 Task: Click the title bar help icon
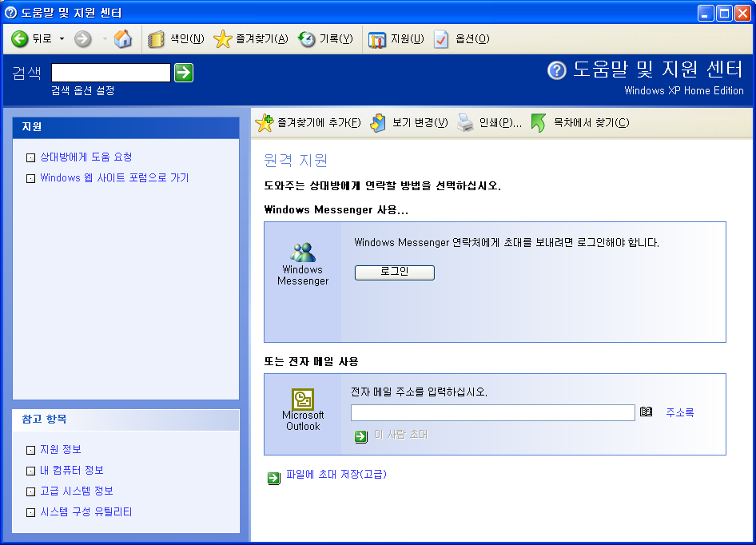[10, 13]
